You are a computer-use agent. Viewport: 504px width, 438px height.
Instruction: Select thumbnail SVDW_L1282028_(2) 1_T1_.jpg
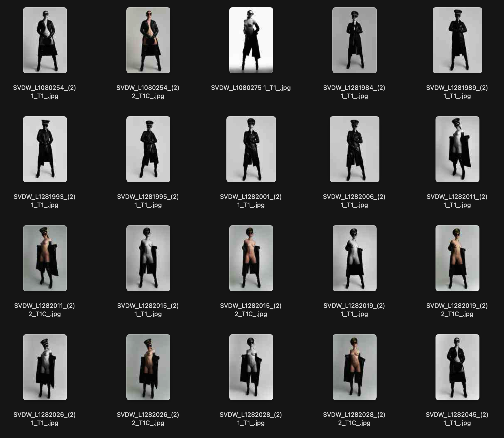(x=251, y=367)
